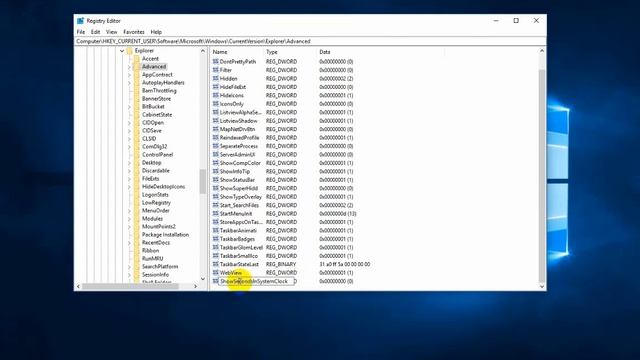Click the ShowSuperHidden value icon
The height and width of the screenshot is (360, 640).
click(x=216, y=188)
